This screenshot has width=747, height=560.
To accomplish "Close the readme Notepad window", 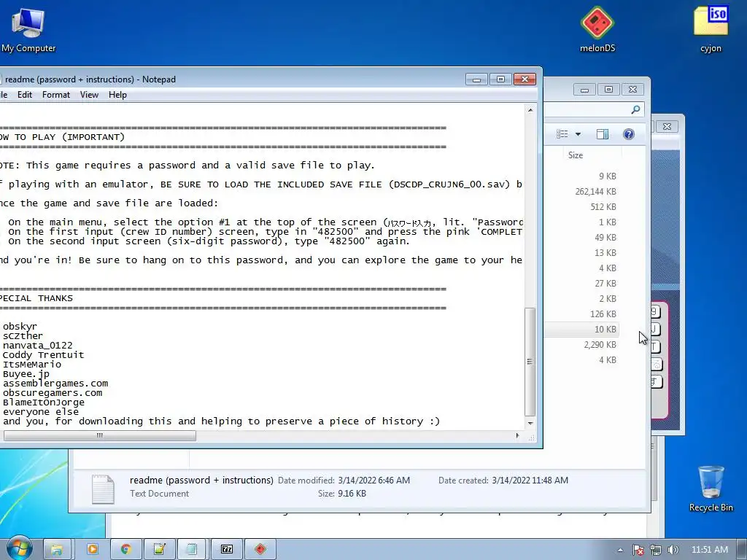I will (525, 79).
